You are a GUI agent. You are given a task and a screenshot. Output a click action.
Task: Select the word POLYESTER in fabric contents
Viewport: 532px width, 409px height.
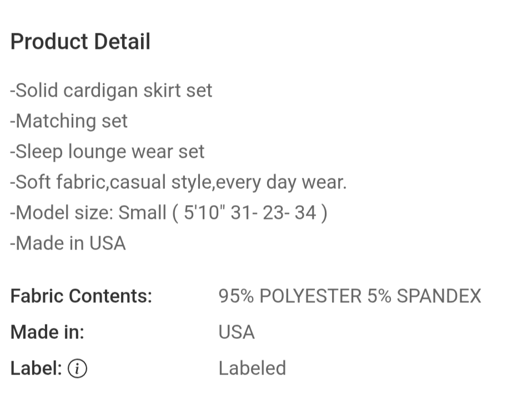[310, 296]
